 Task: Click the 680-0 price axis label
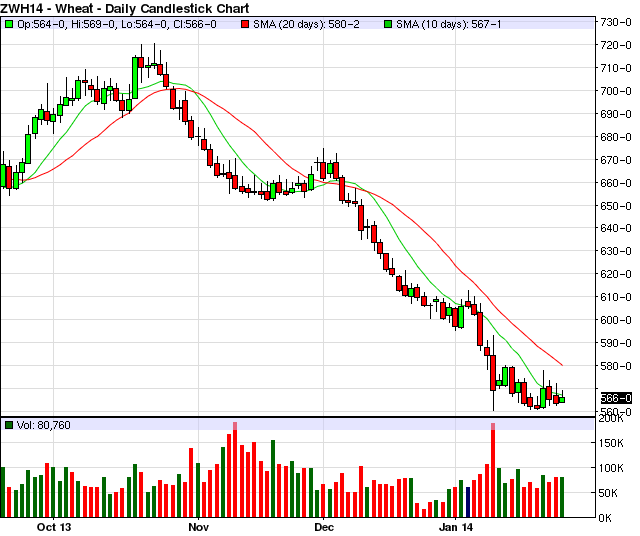coord(616,137)
